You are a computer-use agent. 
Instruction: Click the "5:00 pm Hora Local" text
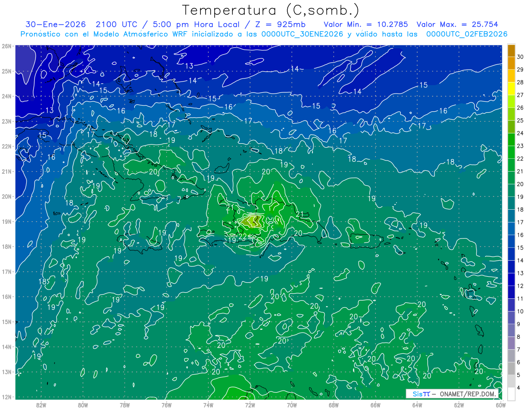coord(196,24)
